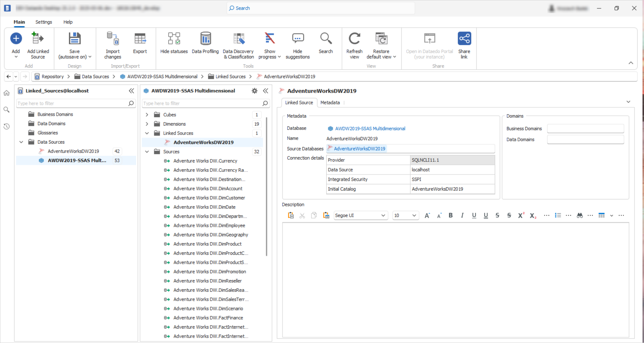Select Glossaries in repository tree
The width and height of the screenshot is (644, 343).
click(48, 133)
